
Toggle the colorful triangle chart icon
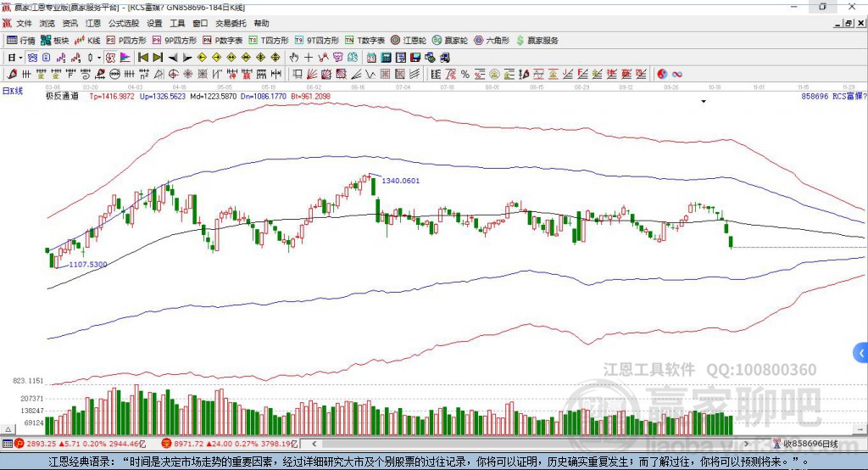coord(125,57)
